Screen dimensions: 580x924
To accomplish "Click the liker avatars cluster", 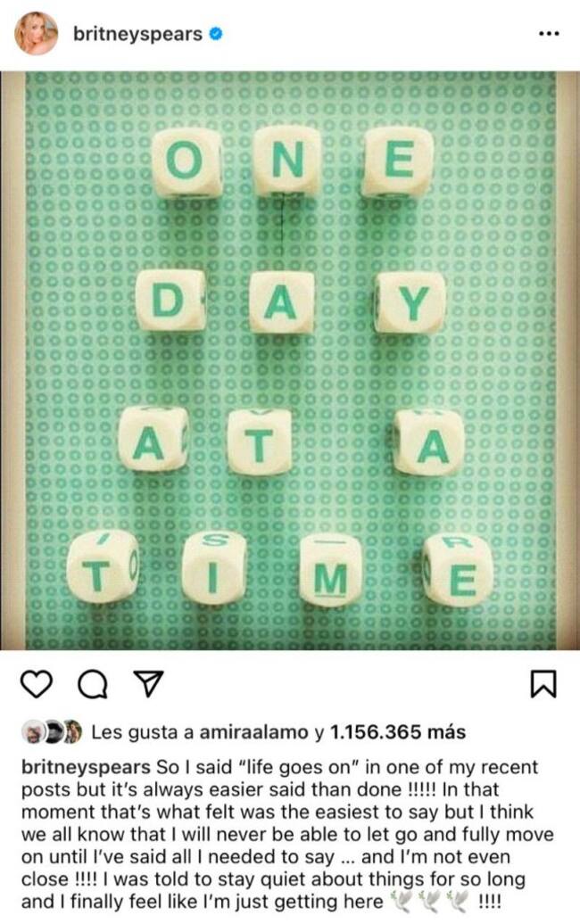I will pyautogui.click(x=51, y=732).
